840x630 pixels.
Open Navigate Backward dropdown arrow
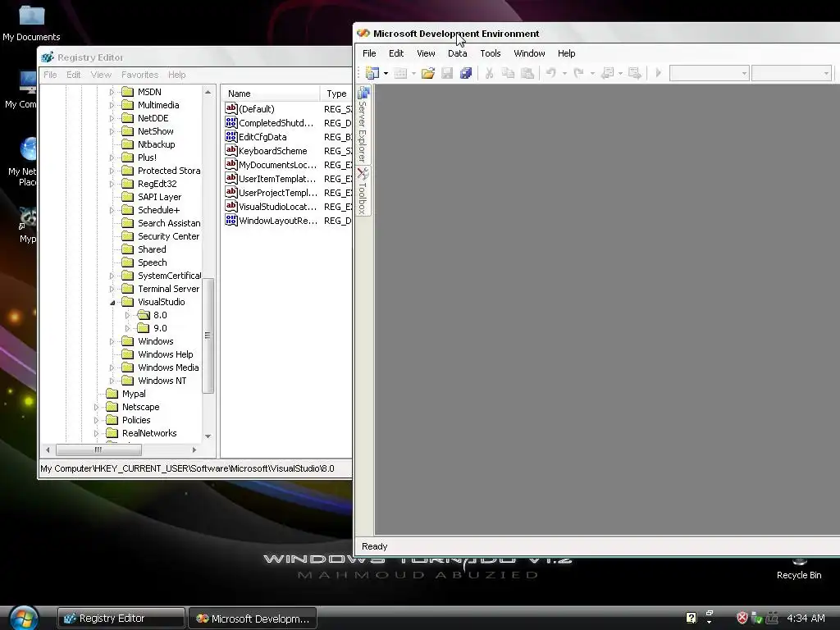point(620,73)
